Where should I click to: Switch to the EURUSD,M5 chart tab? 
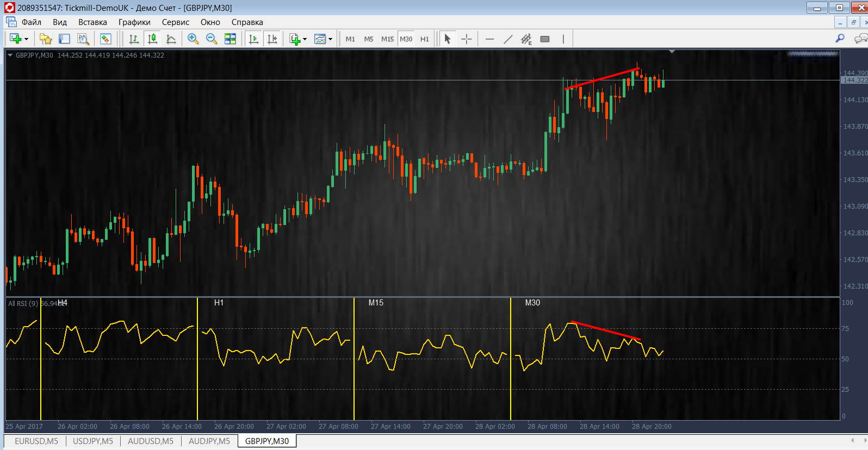click(36, 441)
